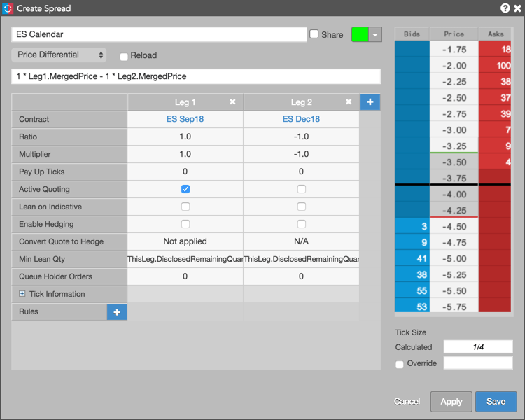The image size is (525, 420).
Task: Click Leg 2 Min Lean Qty cell
Action: pos(301,259)
